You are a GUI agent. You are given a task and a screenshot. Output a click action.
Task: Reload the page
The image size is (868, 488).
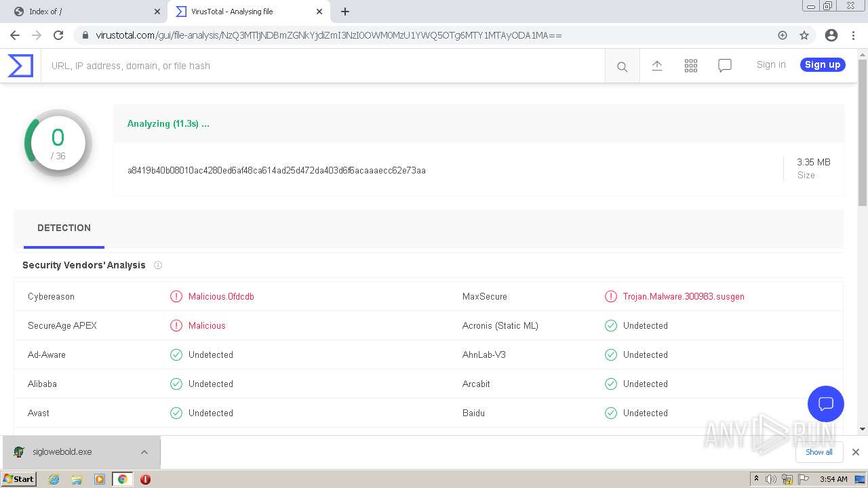[58, 35]
